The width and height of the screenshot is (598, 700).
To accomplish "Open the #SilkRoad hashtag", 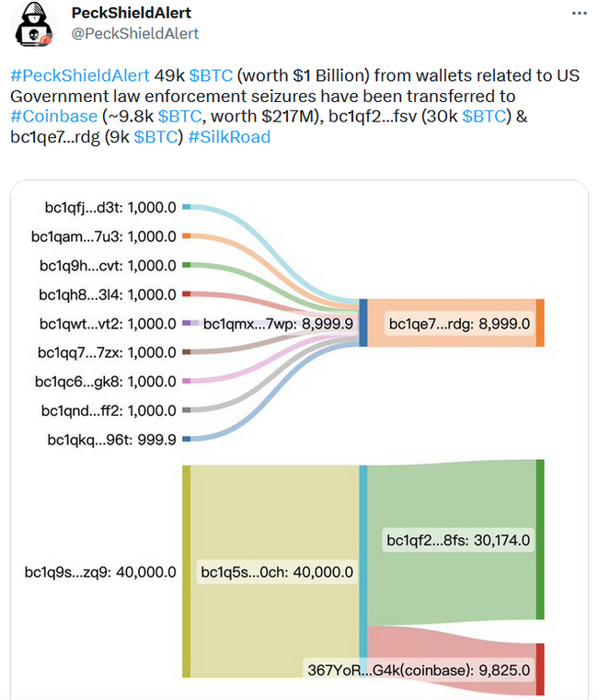I will tap(229, 137).
